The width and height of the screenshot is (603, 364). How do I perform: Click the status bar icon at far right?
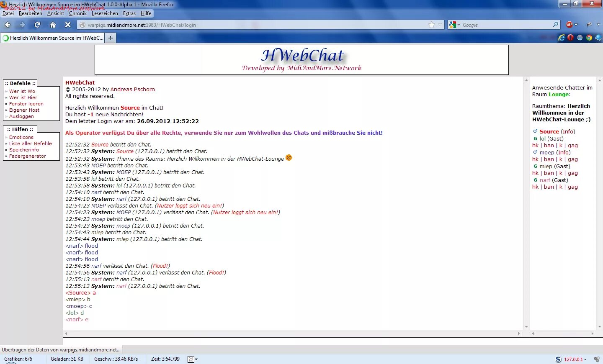point(597,359)
